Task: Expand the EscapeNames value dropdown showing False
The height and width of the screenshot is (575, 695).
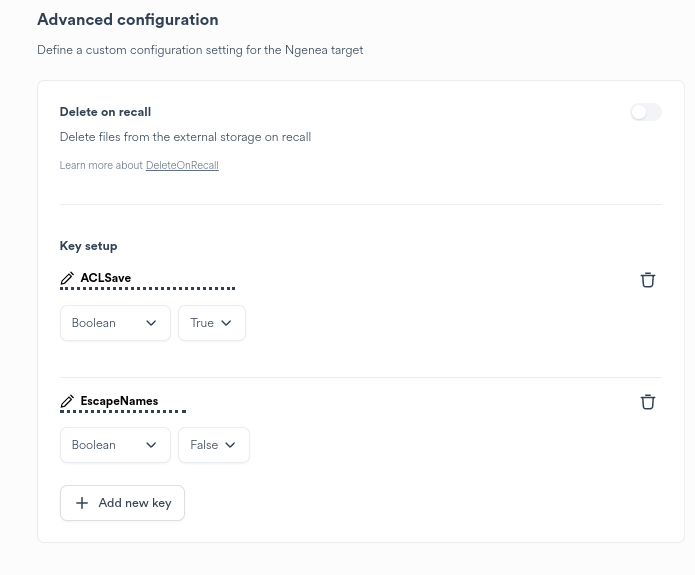Action: click(x=213, y=445)
